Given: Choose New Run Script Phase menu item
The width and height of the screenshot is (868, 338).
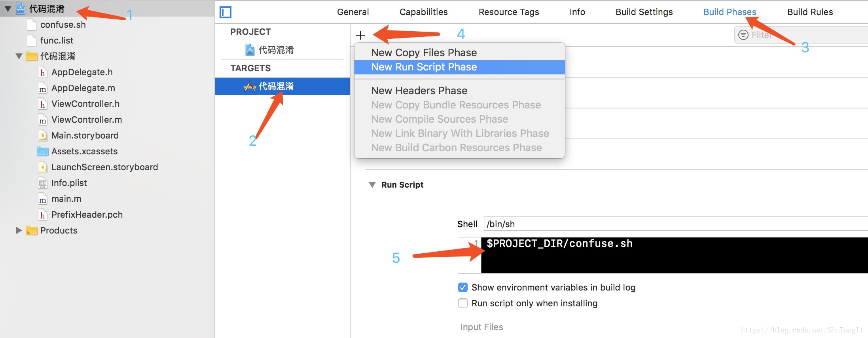Looking at the screenshot, I should click(x=460, y=67).
